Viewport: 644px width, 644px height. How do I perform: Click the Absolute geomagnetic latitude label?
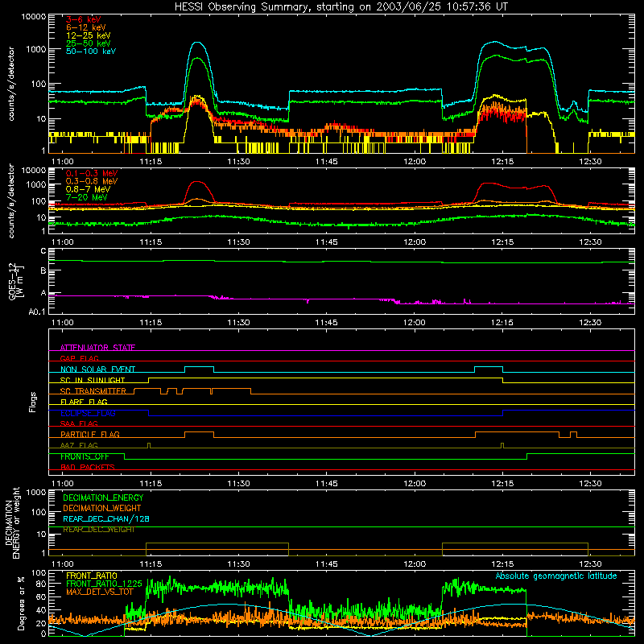click(556, 576)
